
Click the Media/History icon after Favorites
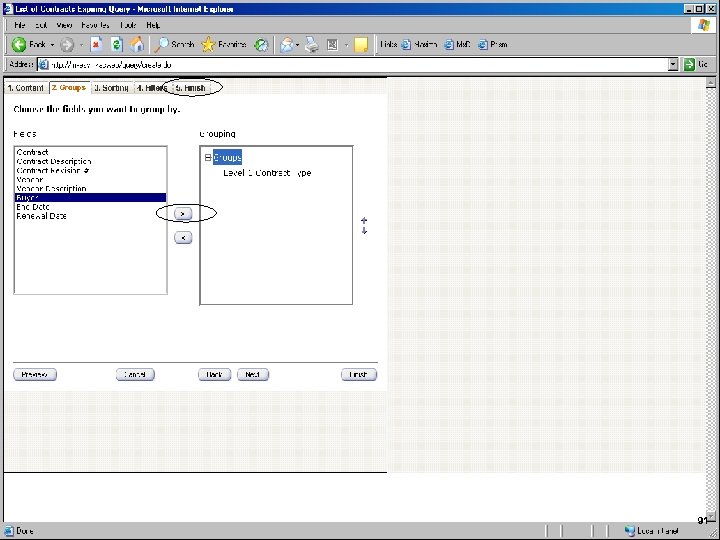pos(261,45)
